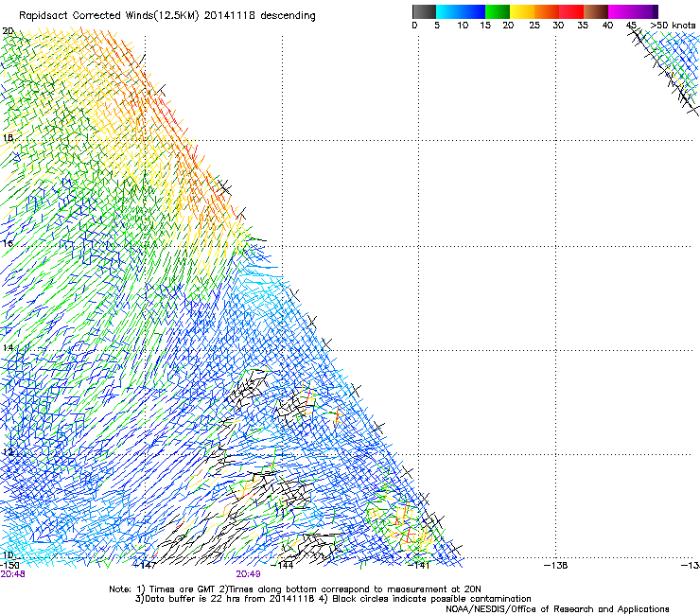The image size is (700, 615).
Task: Click the latitude label 20
Action: tap(8, 31)
